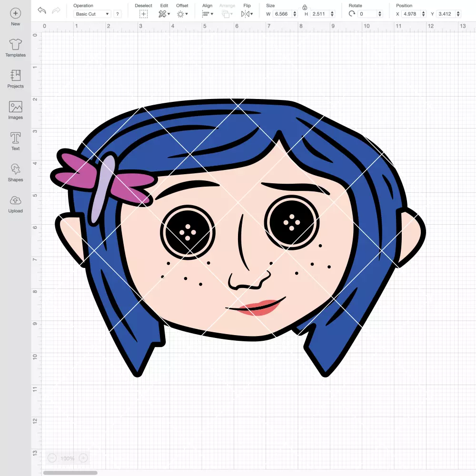Click the Rotate icon
The height and width of the screenshot is (476, 476).
(x=352, y=14)
